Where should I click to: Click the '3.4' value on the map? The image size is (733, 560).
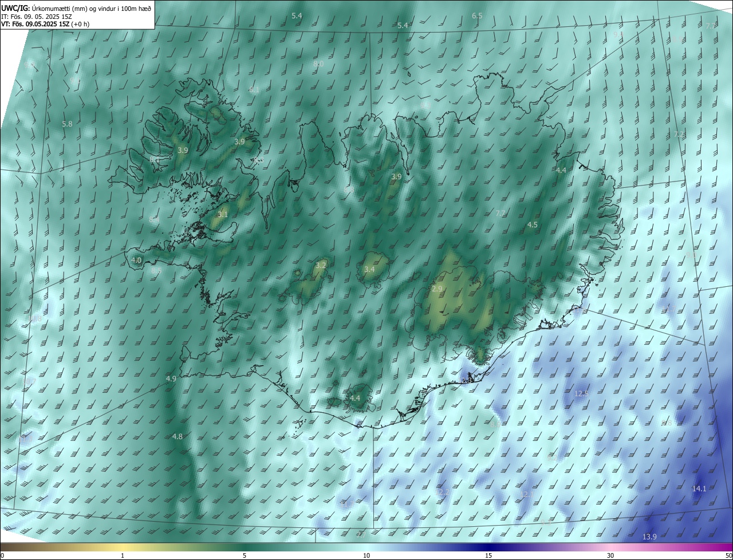(369, 270)
